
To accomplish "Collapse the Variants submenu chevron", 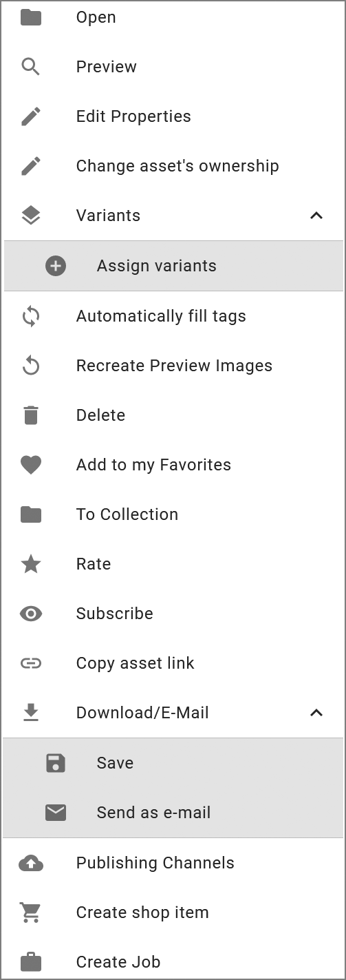I will coord(316,216).
